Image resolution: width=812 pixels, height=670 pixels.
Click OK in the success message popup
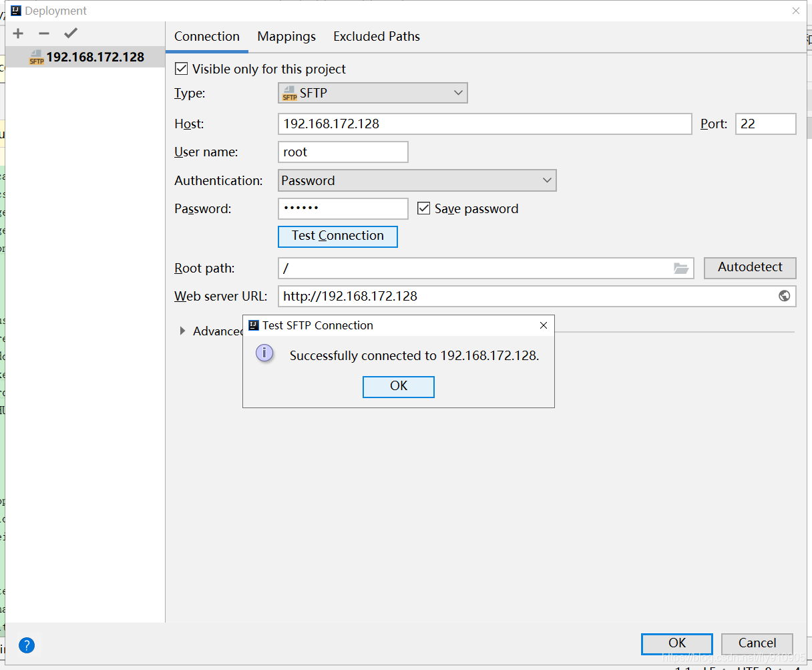[399, 386]
